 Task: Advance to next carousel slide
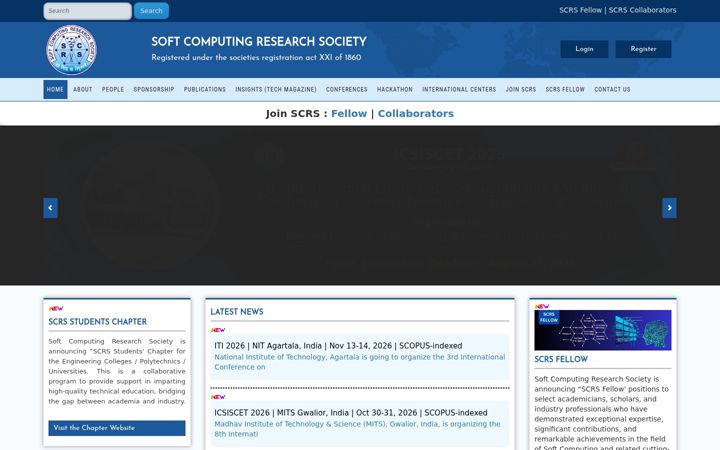pyautogui.click(x=669, y=208)
